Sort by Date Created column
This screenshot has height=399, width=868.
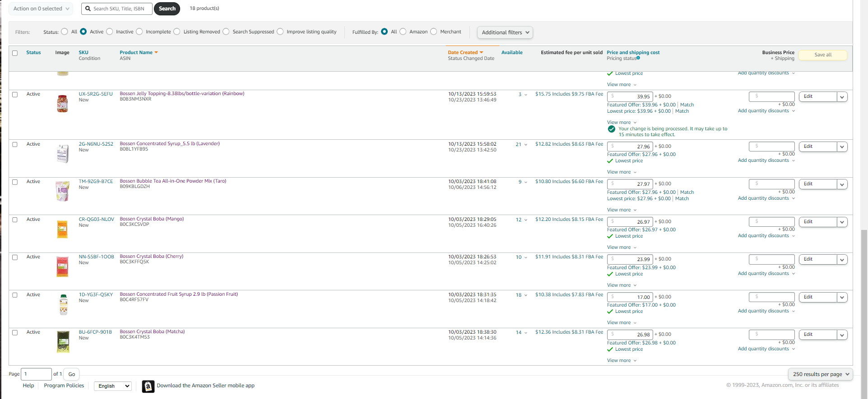point(465,53)
